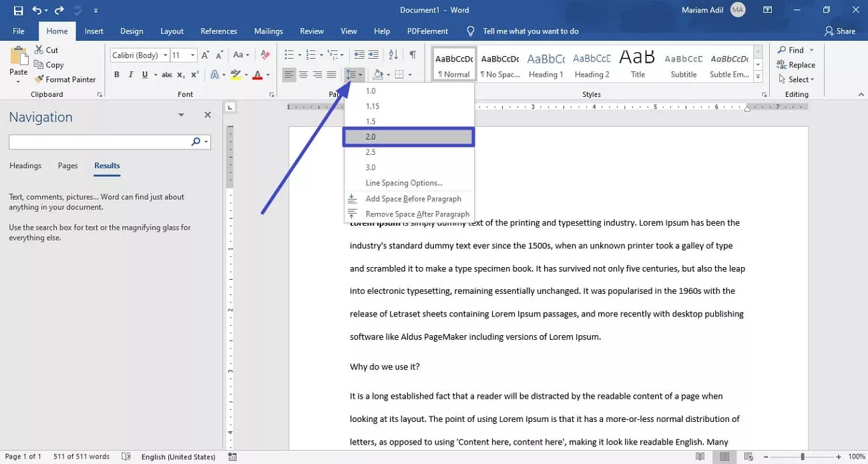Expand the Font size dropdown
Viewport: 868px width, 464px height.
193,55
